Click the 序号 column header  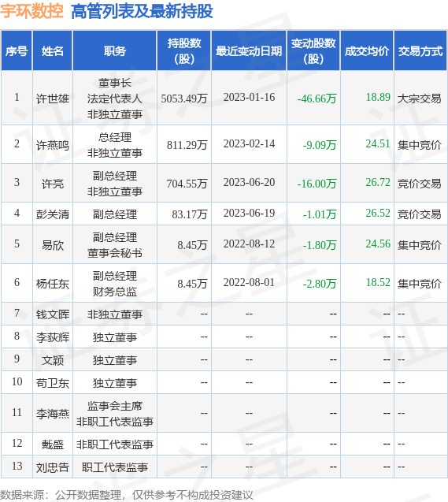pyautogui.click(x=17, y=51)
